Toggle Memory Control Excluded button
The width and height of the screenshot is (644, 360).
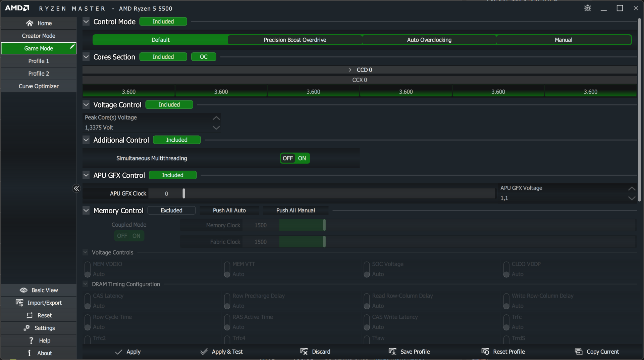coord(171,211)
